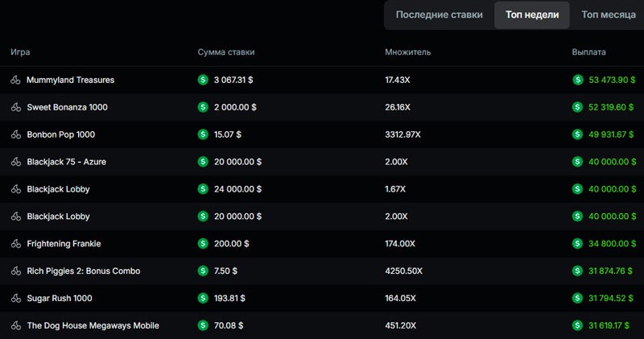Open The Dog House Megaways Mobile game
This screenshot has height=339, width=644.
[93, 325]
